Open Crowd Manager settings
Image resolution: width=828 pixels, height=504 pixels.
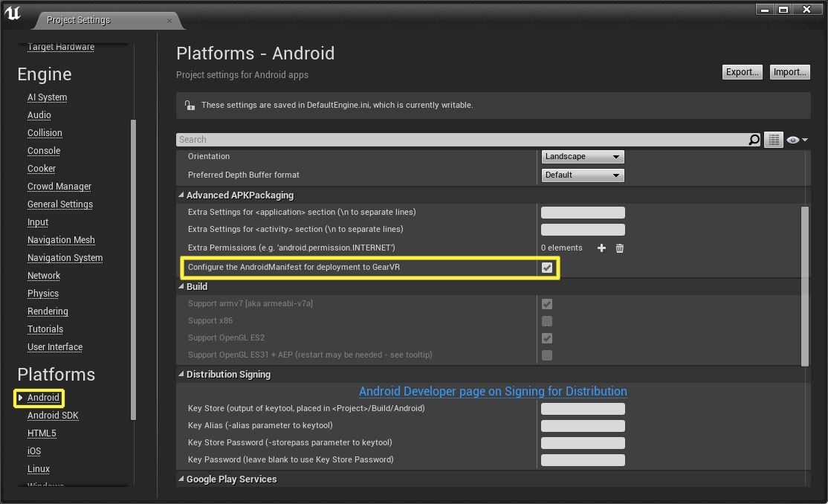[x=59, y=187]
